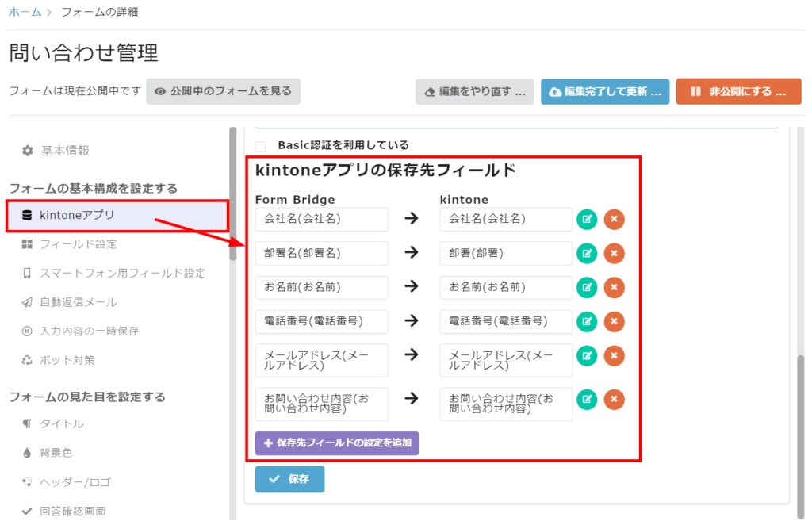Image resolution: width=812 pixels, height=525 pixels.
Task: Click the 問い合わせ管理 page title
Action: 83,53
